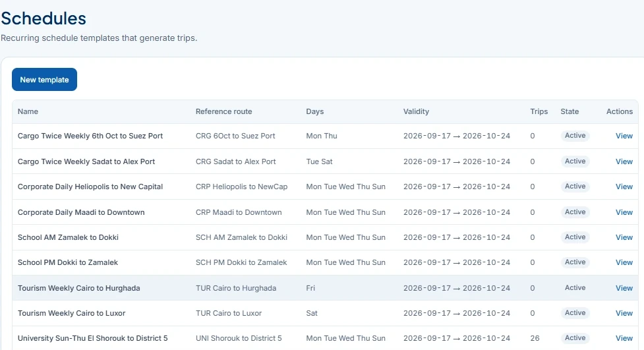Click reference route 'CRG 6Oct to Suez Port'

(x=235, y=136)
